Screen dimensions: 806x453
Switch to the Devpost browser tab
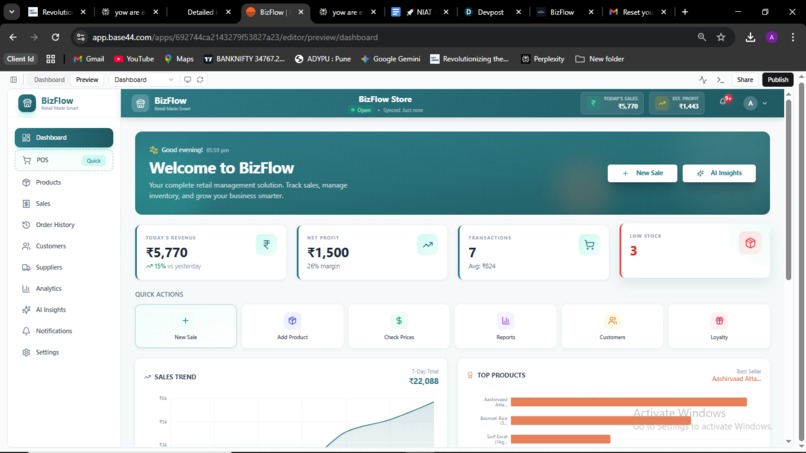pyautogui.click(x=491, y=12)
